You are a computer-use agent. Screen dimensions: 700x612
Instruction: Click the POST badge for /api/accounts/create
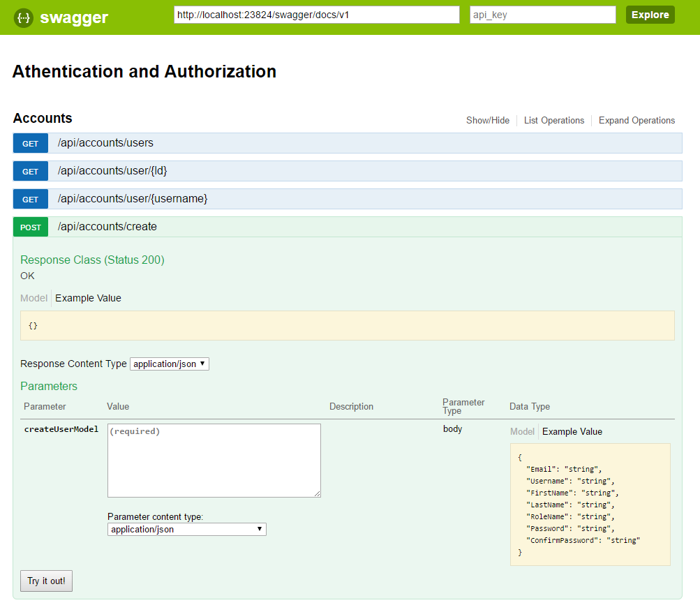tap(30, 226)
